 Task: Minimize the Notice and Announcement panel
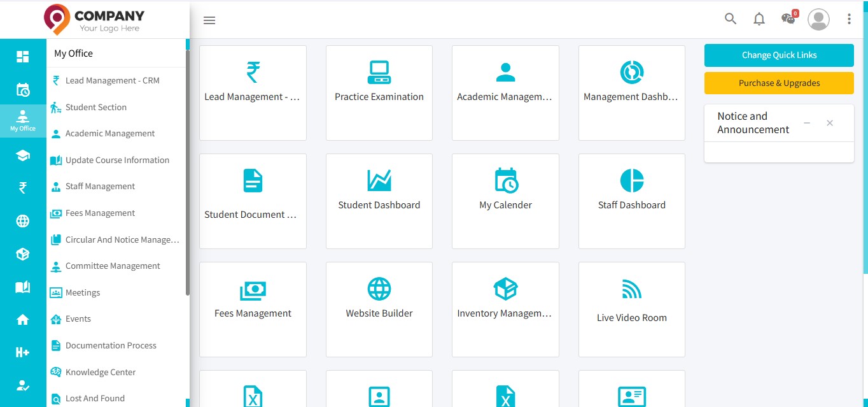807,123
